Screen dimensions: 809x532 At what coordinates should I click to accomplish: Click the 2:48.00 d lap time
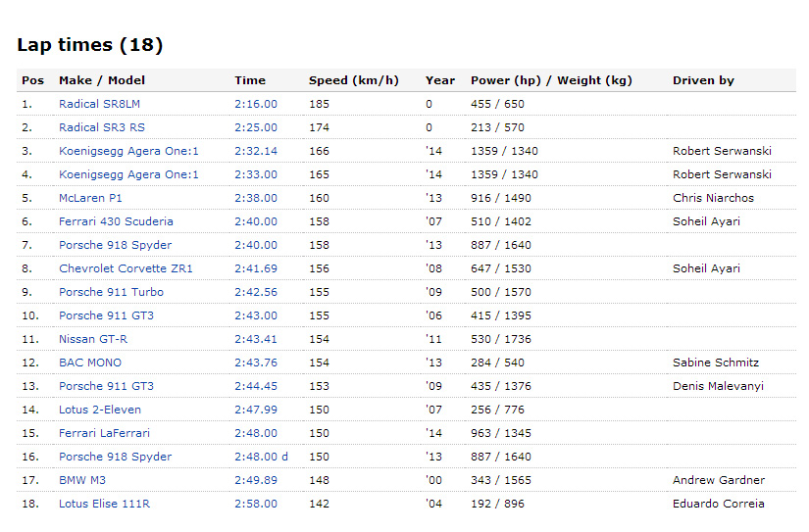pos(261,457)
